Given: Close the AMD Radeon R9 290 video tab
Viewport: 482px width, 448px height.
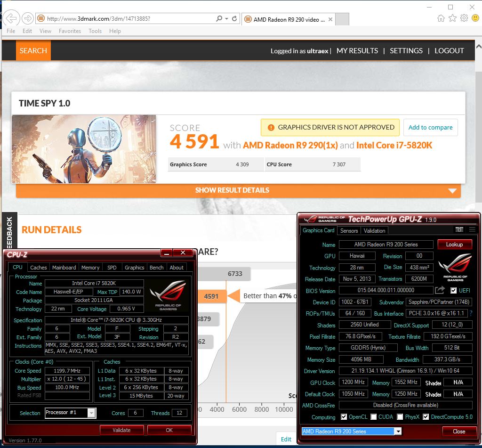Looking at the screenshot, I should coord(330,19).
